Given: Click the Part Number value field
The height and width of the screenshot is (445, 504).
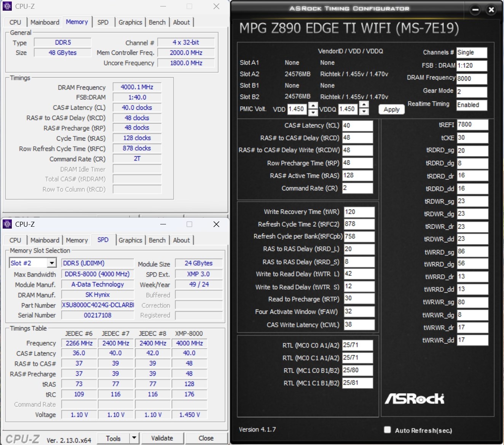Looking at the screenshot, I should [x=98, y=305].
